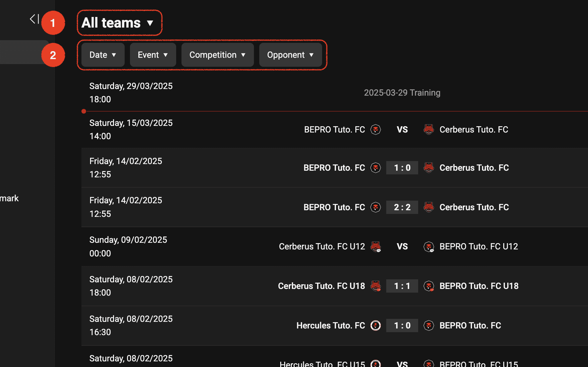Click the Saturday, 15/03/2025 date

point(131,123)
